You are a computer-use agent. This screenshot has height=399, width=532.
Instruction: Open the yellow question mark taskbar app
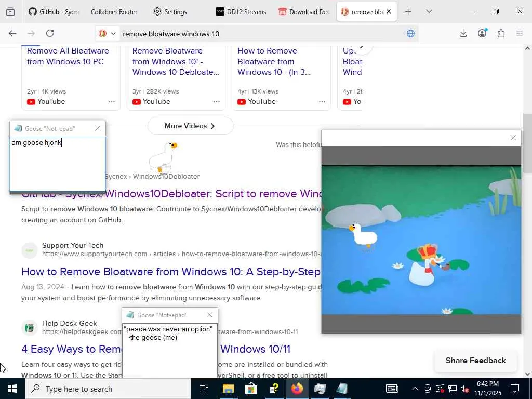click(274, 389)
